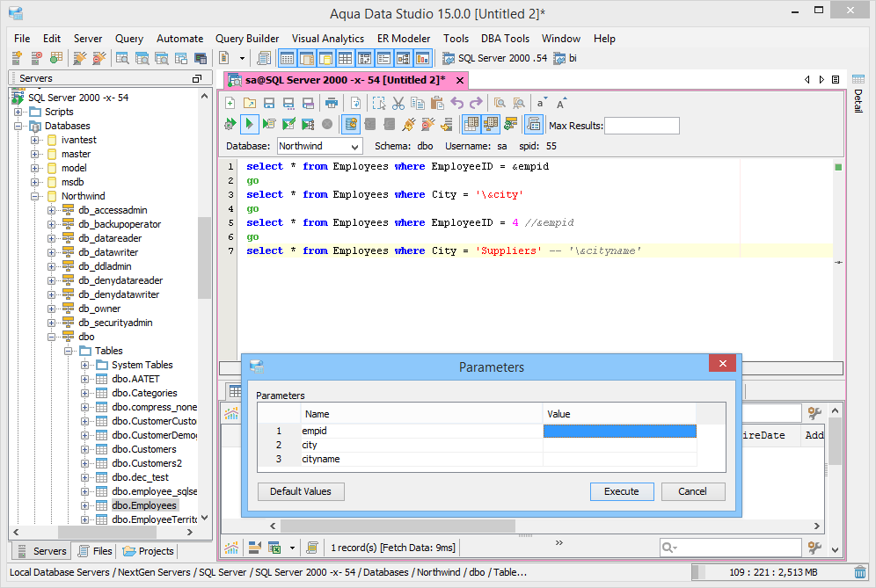The height and width of the screenshot is (588, 876).
Task: Toggle the yellow-panel layout button in main toolbar
Action: 325,58
